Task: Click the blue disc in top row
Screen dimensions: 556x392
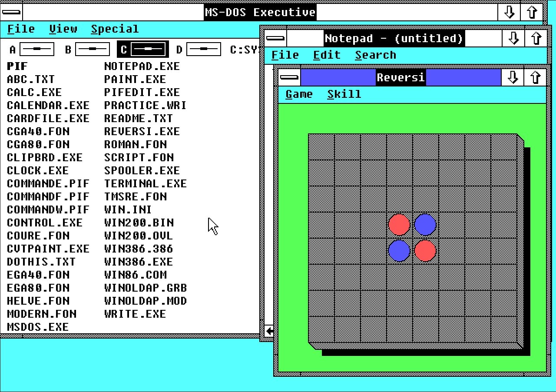Action: [x=425, y=225]
